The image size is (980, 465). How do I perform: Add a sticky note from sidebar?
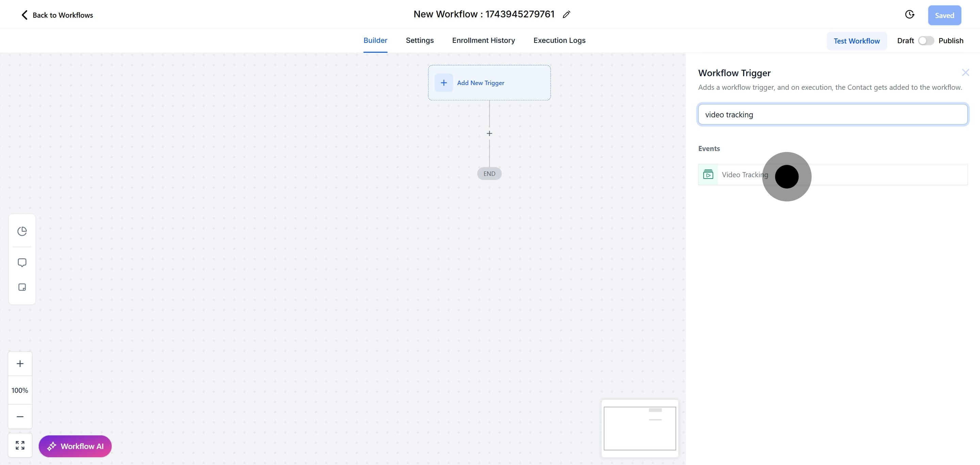pyautogui.click(x=22, y=287)
